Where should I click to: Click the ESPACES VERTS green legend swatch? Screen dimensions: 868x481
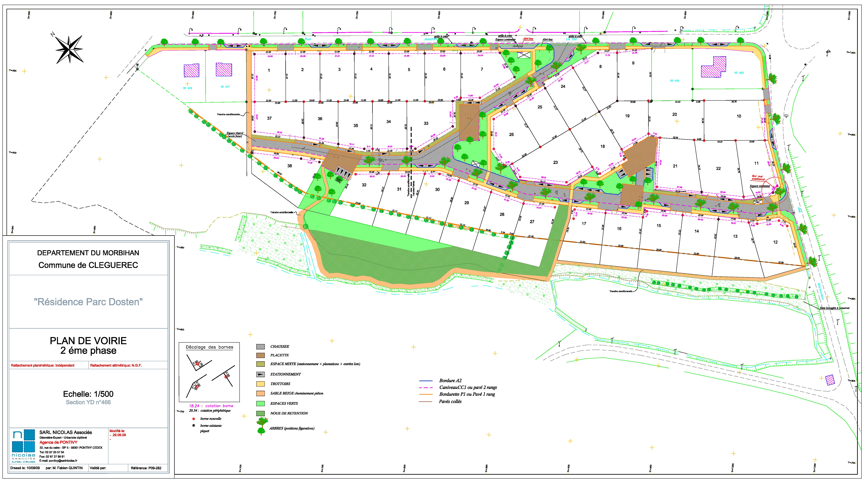tap(261, 403)
